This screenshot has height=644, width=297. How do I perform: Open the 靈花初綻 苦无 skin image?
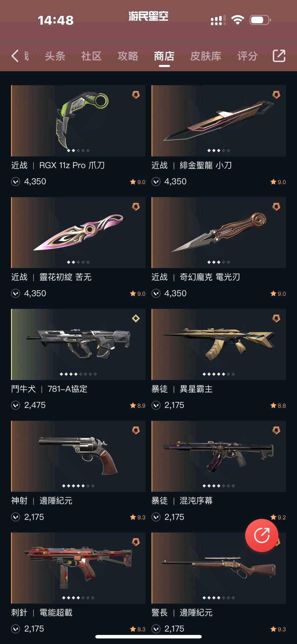pyautogui.click(x=78, y=232)
